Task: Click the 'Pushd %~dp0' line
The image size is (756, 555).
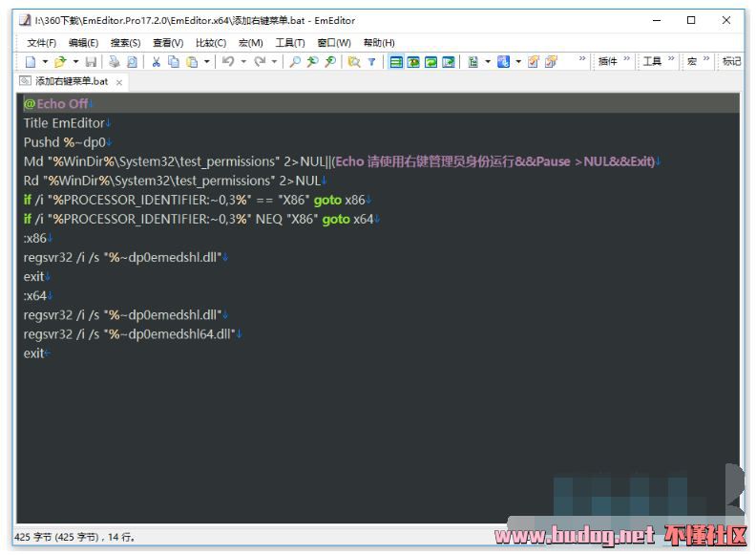Action: 64,142
